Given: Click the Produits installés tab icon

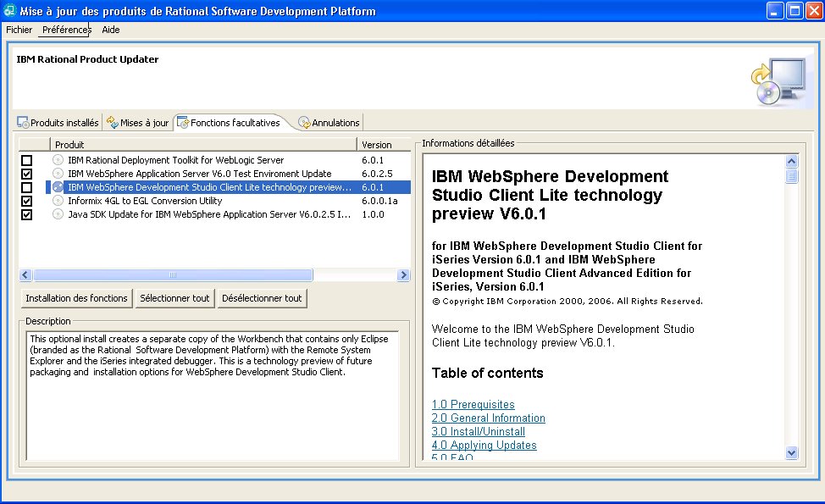Looking at the screenshot, I should tap(23, 123).
